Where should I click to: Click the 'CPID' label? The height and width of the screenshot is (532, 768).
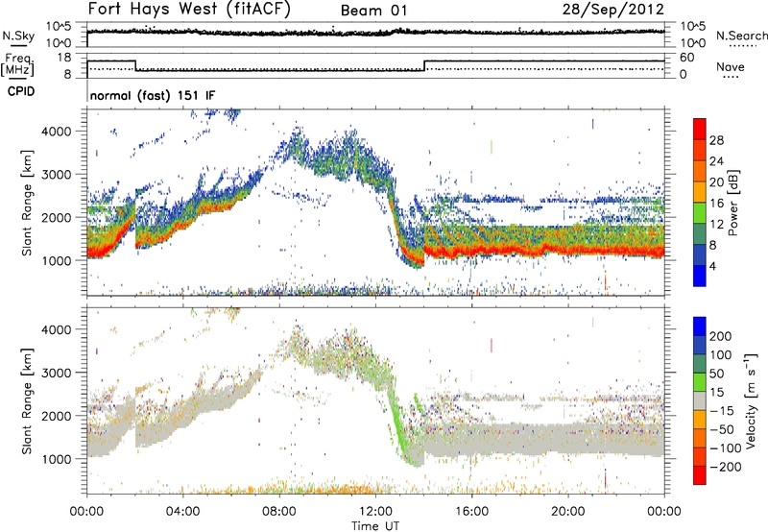click(21, 91)
